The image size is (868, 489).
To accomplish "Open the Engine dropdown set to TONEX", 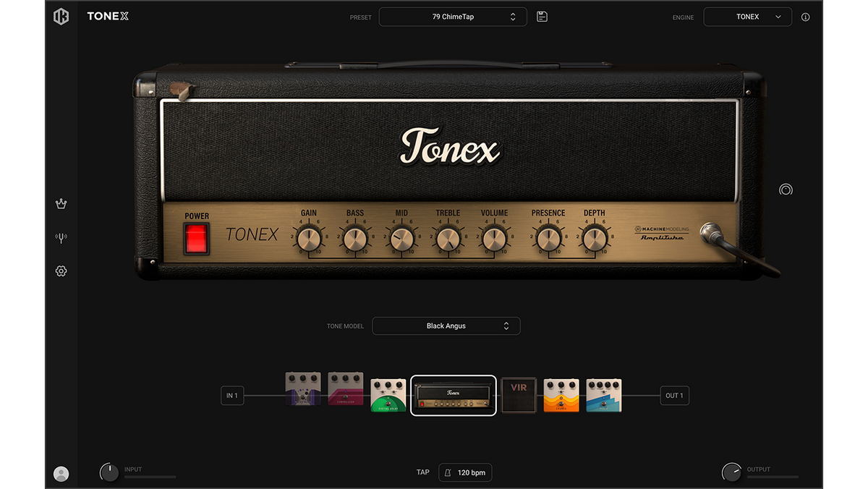I will point(748,17).
